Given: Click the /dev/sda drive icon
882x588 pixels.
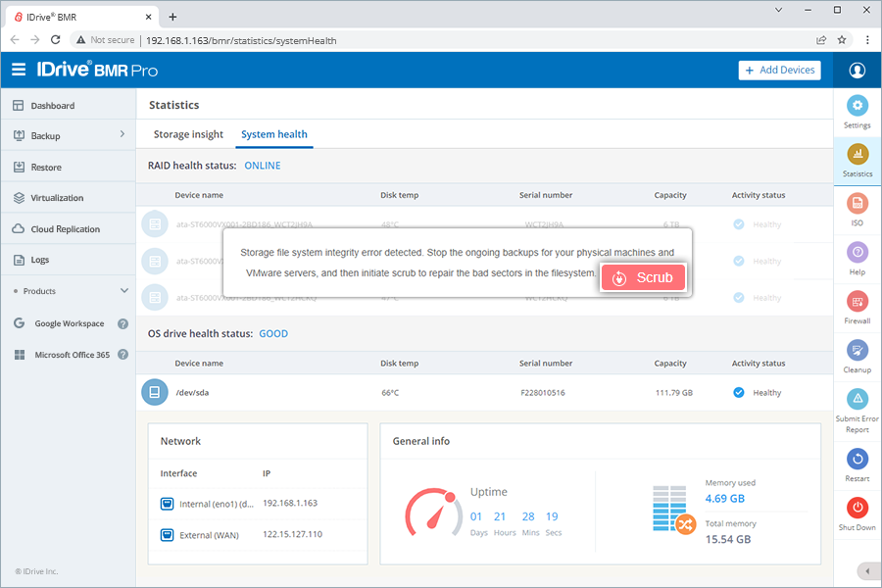Looking at the screenshot, I should (x=155, y=392).
